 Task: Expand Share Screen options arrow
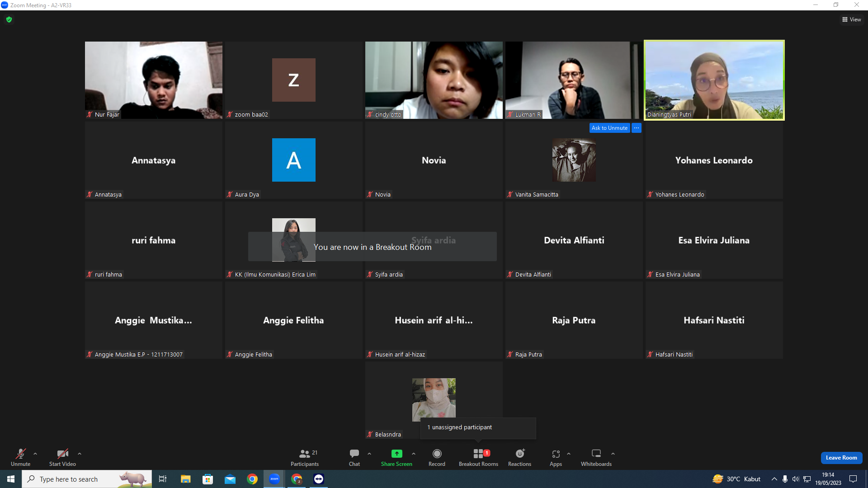tap(414, 454)
